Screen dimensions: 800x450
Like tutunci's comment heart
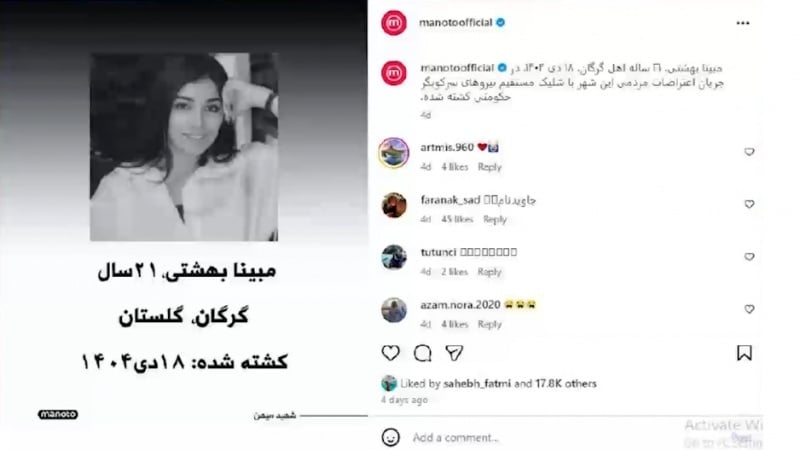pos(749,257)
